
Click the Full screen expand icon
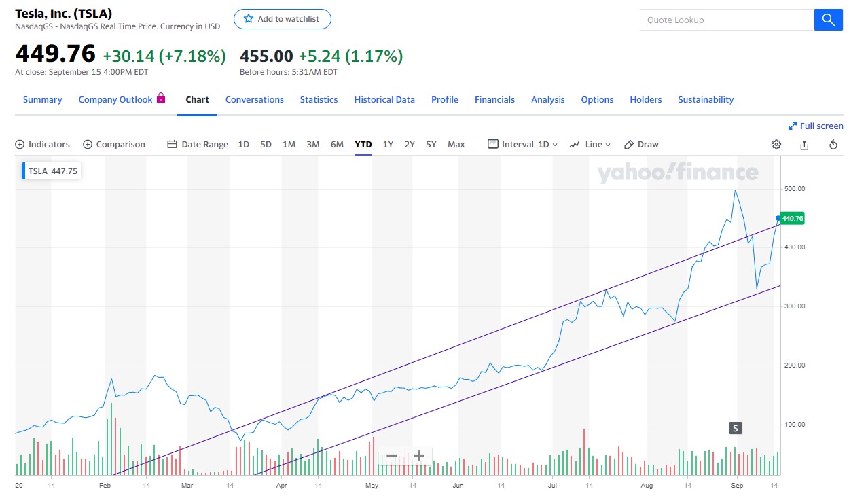(x=792, y=126)
